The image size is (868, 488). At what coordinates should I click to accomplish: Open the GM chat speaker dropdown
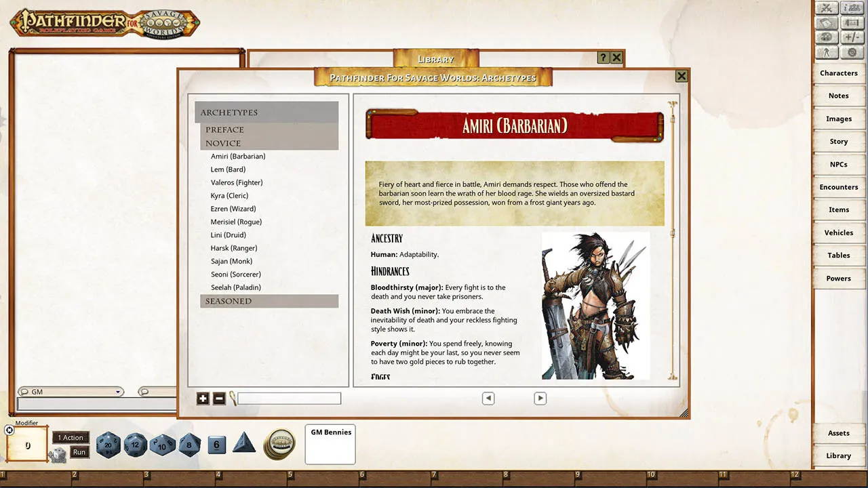pyautogui.click(x=71, y=392)
